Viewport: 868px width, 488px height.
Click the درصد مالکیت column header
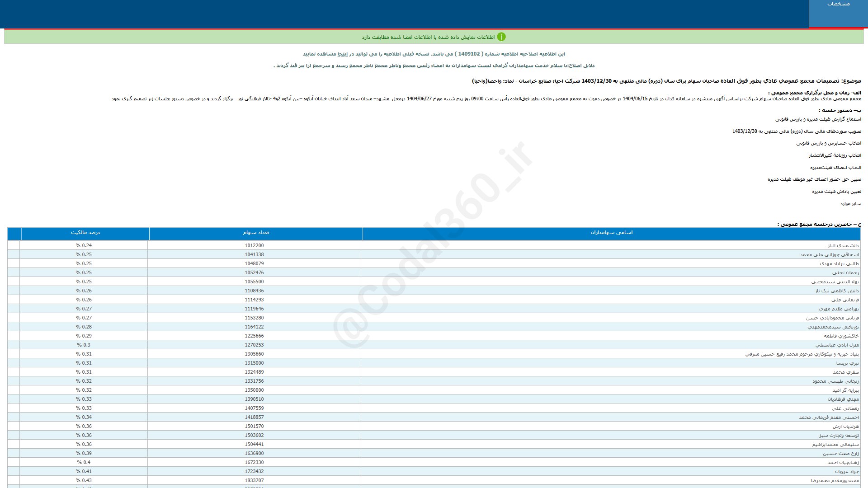point(85,233)
